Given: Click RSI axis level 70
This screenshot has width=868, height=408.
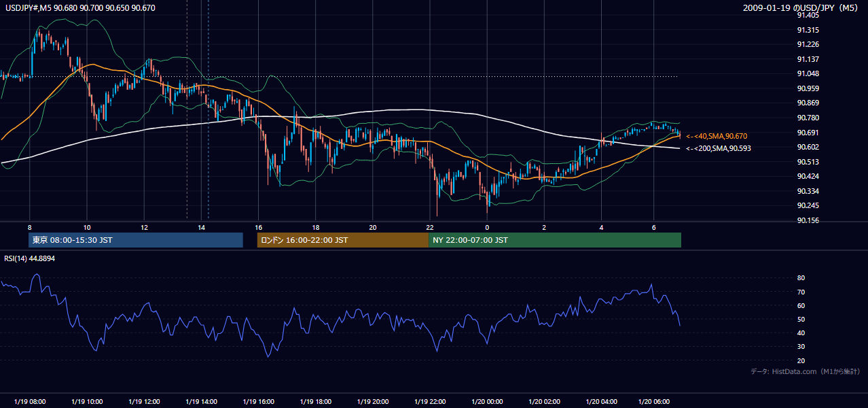Looking at the screenshot, I should 801,292.
